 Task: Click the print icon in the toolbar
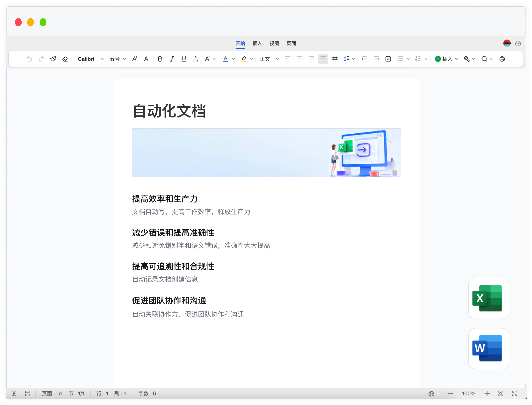pyautogui.click(x=502, y=59)
